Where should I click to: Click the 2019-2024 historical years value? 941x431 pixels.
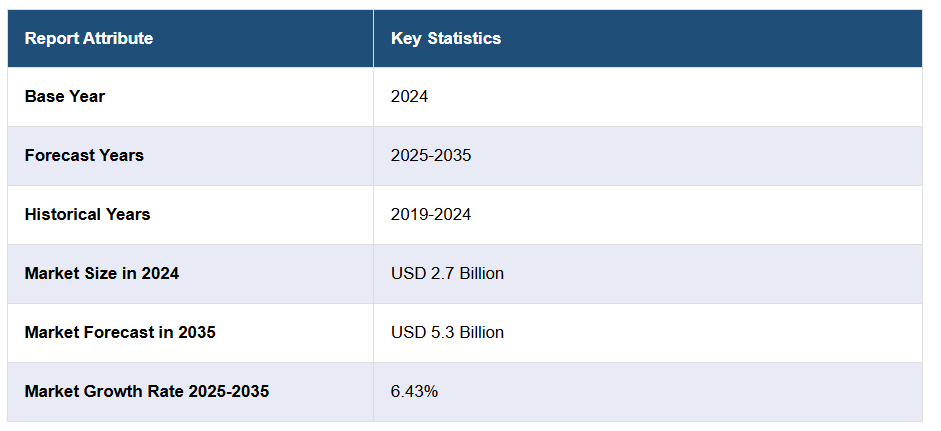(x=431, y=215)
